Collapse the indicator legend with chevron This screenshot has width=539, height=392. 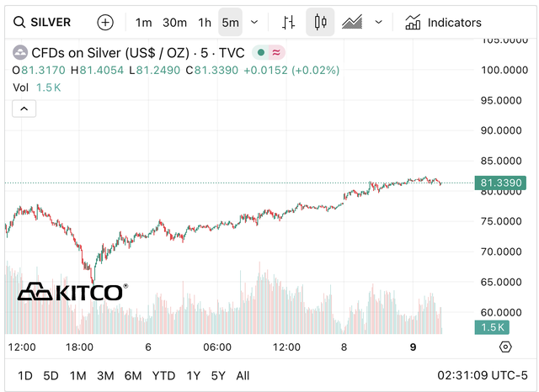point(24,109)
